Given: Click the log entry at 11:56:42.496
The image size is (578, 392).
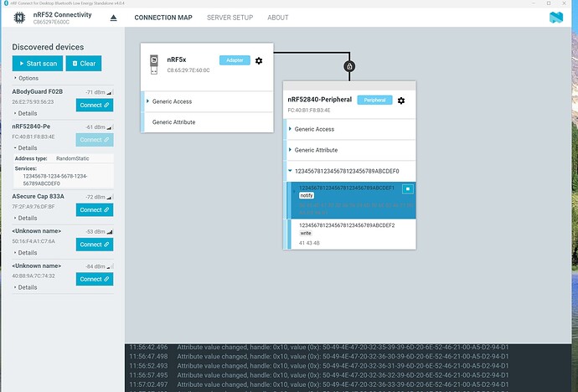Looking at the screenshot, I should [x=319, y=347].
